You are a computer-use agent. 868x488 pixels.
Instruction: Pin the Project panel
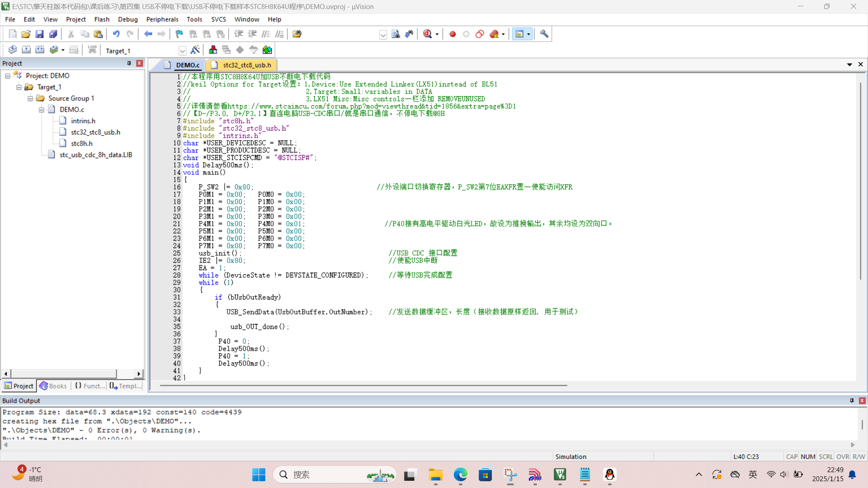coord(129,63)
